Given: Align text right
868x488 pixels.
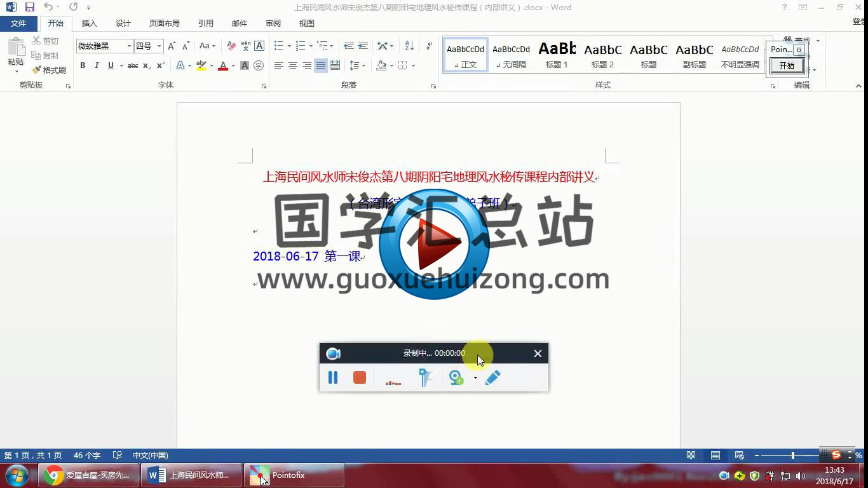Looking at the screenshot, I should click(307, 65).
